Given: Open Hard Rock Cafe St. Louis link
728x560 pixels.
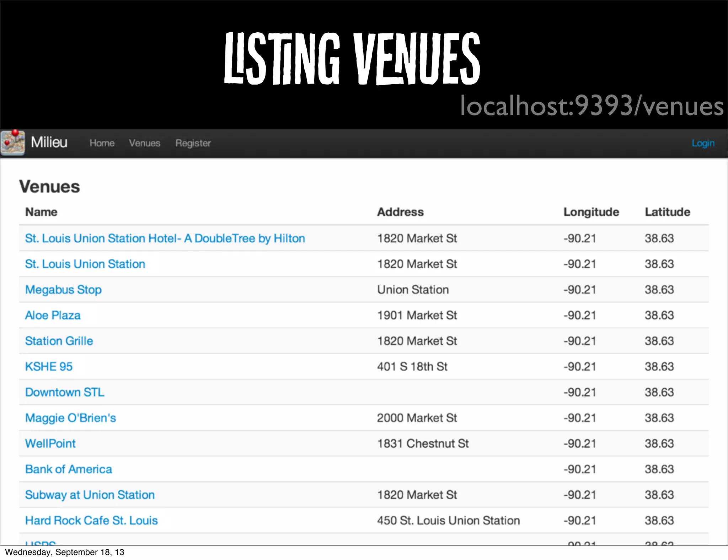Looking at the screenshot, I should point(91,521).
